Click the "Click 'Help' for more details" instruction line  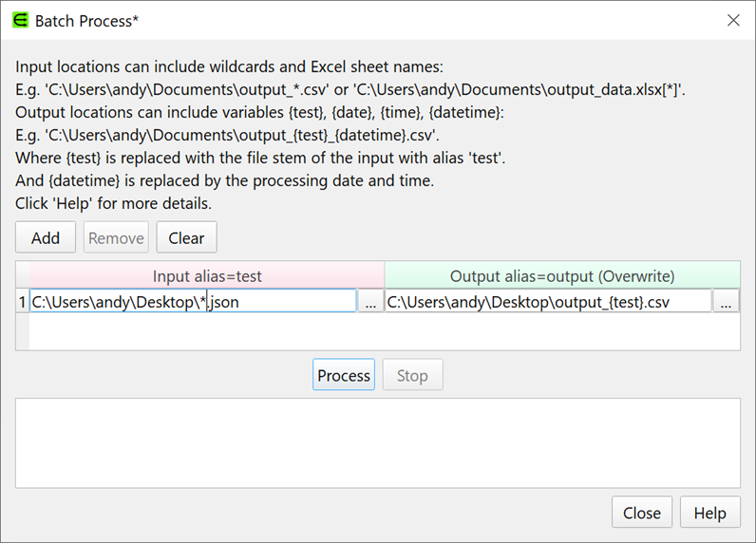tap(114, 203)
